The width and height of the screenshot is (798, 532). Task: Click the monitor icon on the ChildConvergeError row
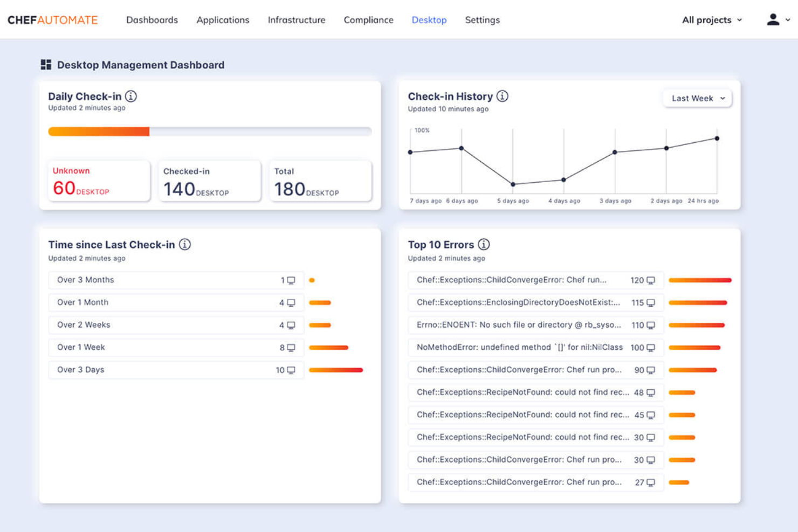[x=651, y=280]
